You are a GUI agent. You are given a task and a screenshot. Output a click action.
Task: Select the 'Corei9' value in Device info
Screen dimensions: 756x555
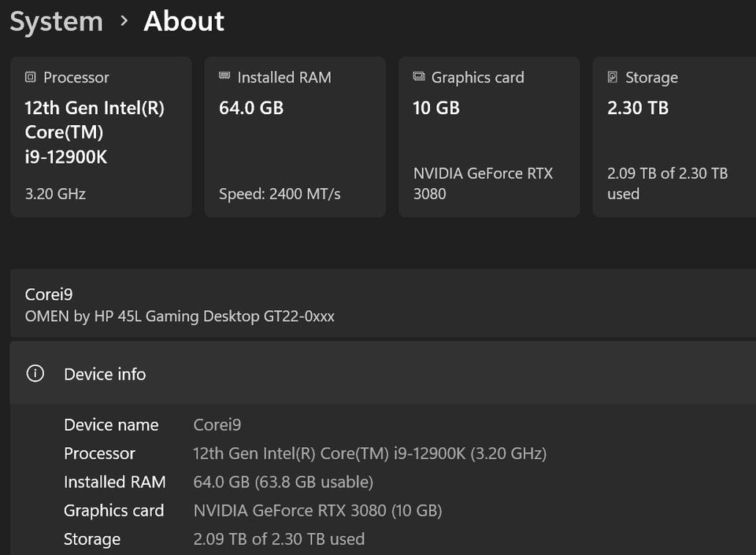point(217,425)
